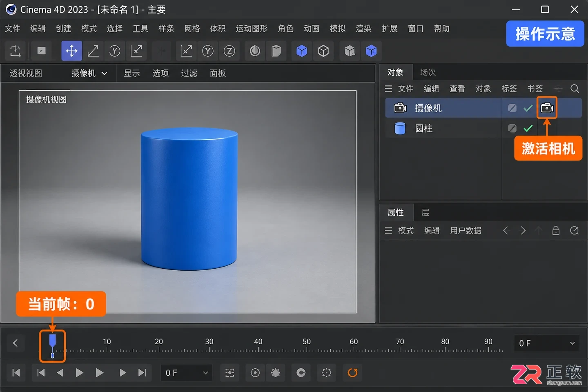Open the 0 F dropdown right of the timeline ruler
This screenshot has height=392, width=588.
point(546,343)
